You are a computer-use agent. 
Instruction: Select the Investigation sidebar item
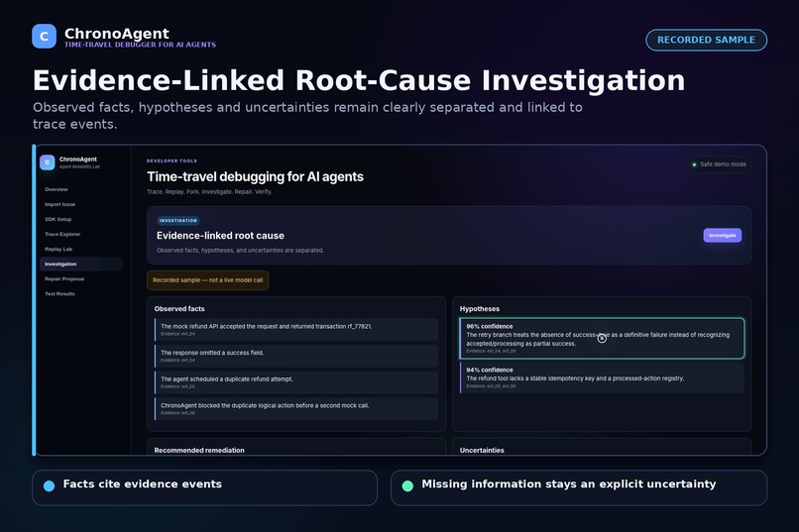click(81, 264)
